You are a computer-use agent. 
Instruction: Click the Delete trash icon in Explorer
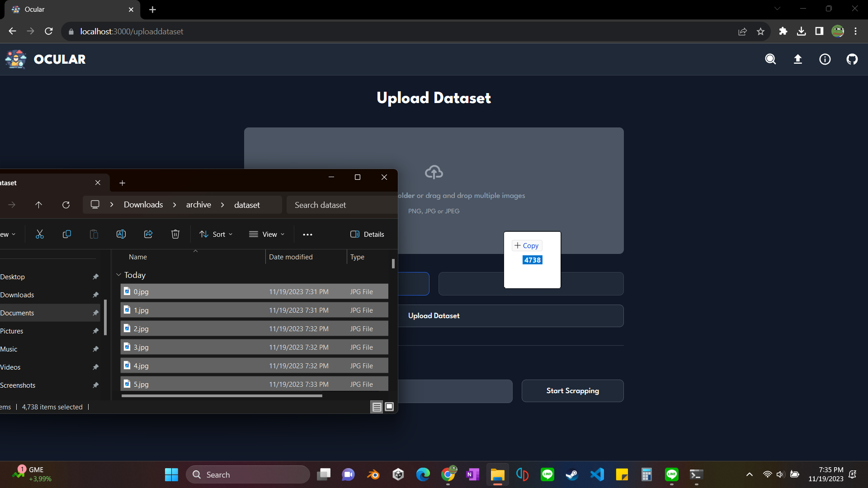175,234
